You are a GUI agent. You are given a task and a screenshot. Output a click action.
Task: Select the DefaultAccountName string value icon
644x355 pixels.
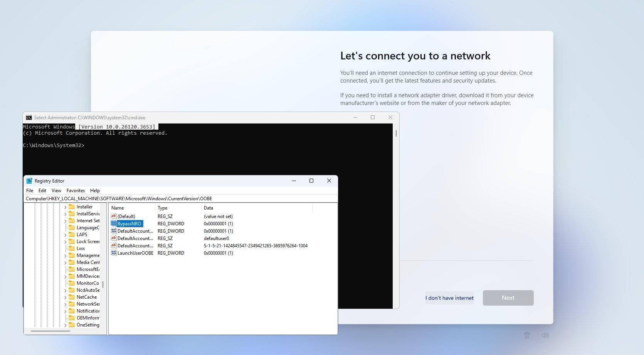point(113,238)
